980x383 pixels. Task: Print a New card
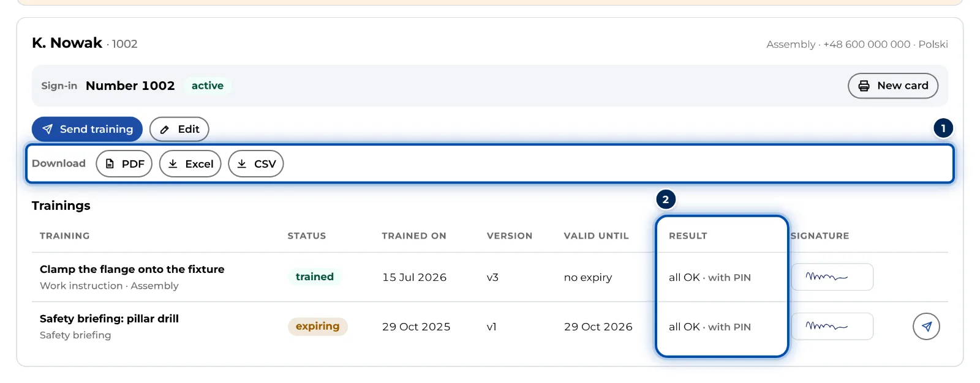[x=893, y=86]
